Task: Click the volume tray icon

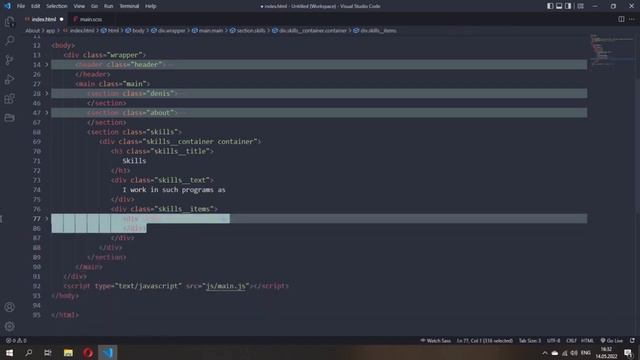Action: (574, 353)
